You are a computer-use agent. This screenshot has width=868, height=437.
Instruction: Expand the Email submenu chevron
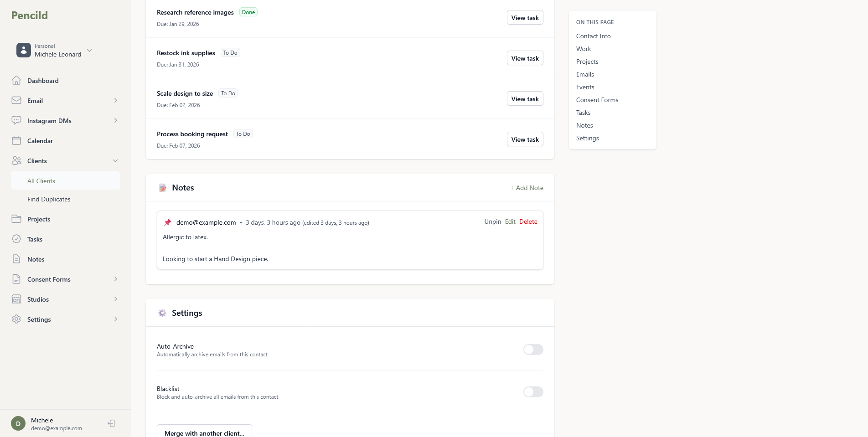[115, 101]
